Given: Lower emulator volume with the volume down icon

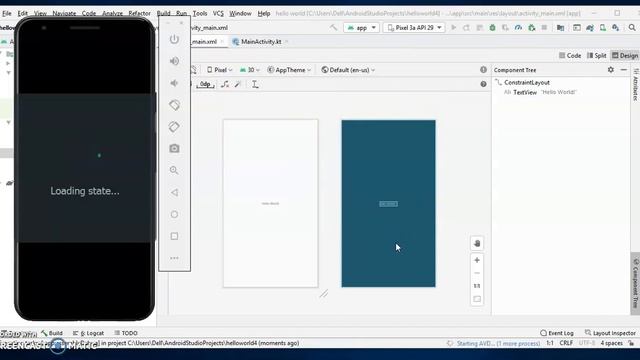Looking at the screenshot, I should [x=174, y=83].
